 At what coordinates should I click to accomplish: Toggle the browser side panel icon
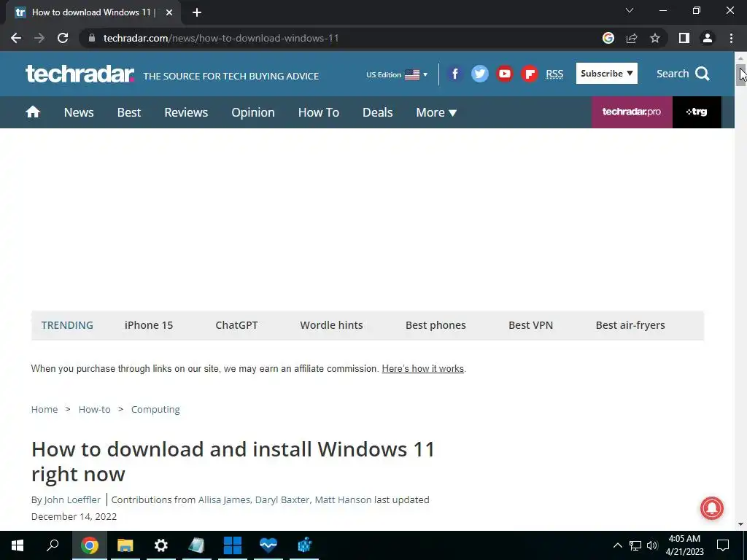click(x=684, y=38)
